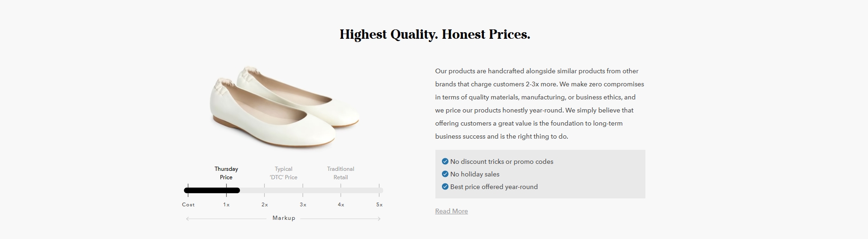Click the Markup axis label
This screenshot has height=239, width=868.
284,218
